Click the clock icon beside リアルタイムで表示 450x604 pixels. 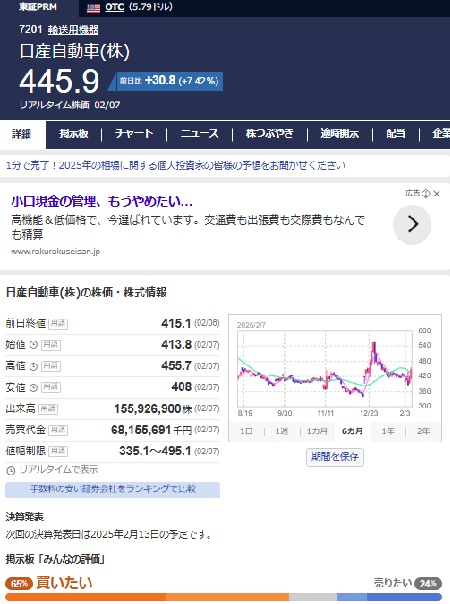tap(11, 470)
